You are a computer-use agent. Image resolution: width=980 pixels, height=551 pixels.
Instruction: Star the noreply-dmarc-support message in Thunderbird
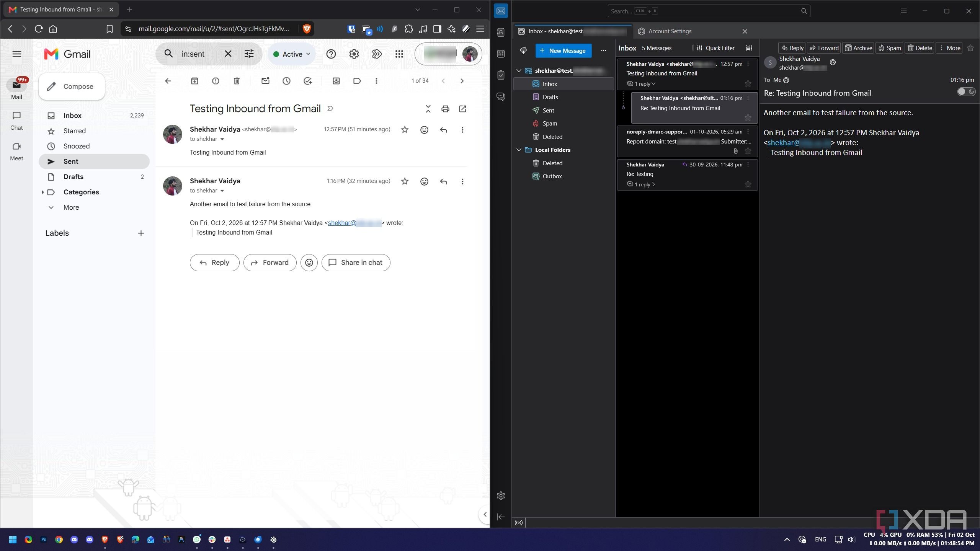coord(748,151)
